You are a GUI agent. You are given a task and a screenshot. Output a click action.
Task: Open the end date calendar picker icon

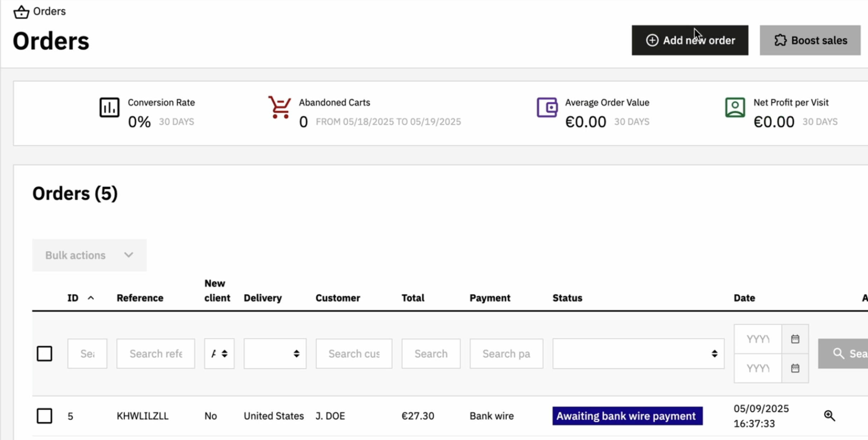(795, 368)
